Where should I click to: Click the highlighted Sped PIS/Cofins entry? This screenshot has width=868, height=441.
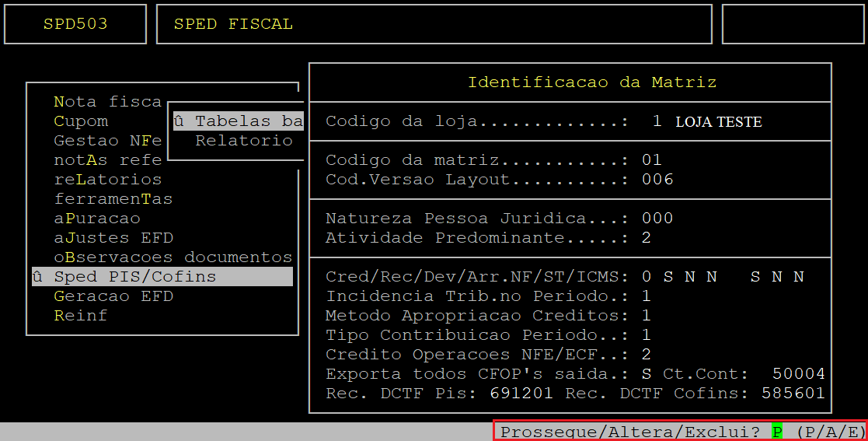click(x=162, y=276)
